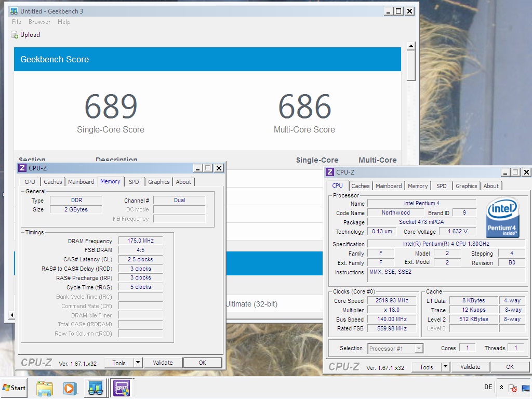Select Graphics tab in Memory CPU-Z window
The width and height of the screenshot is (532, 399).
(159, 182)
